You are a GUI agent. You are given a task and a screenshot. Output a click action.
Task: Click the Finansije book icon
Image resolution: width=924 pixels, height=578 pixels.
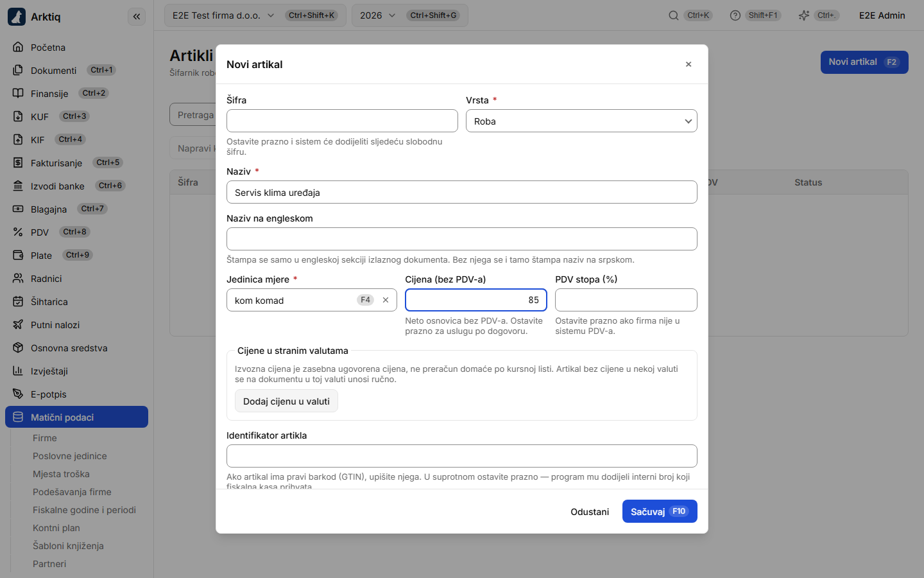[x=18, y=93]
